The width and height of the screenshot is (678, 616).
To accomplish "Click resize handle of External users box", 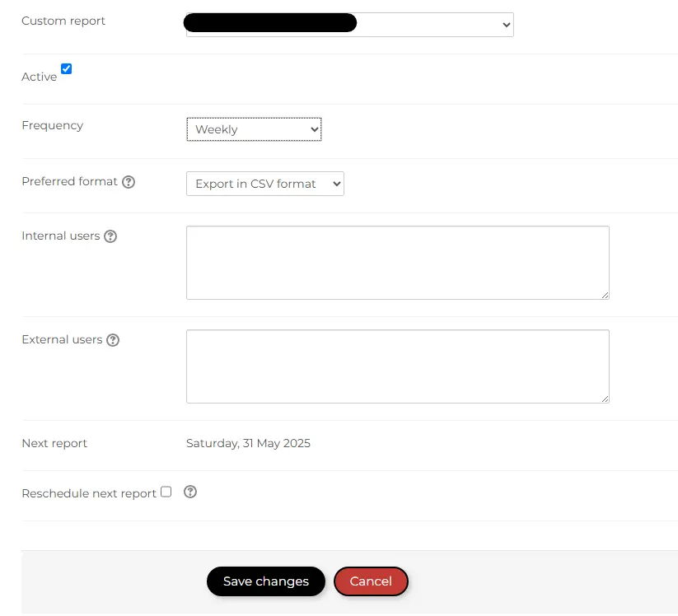I will (x=605, y=399).
